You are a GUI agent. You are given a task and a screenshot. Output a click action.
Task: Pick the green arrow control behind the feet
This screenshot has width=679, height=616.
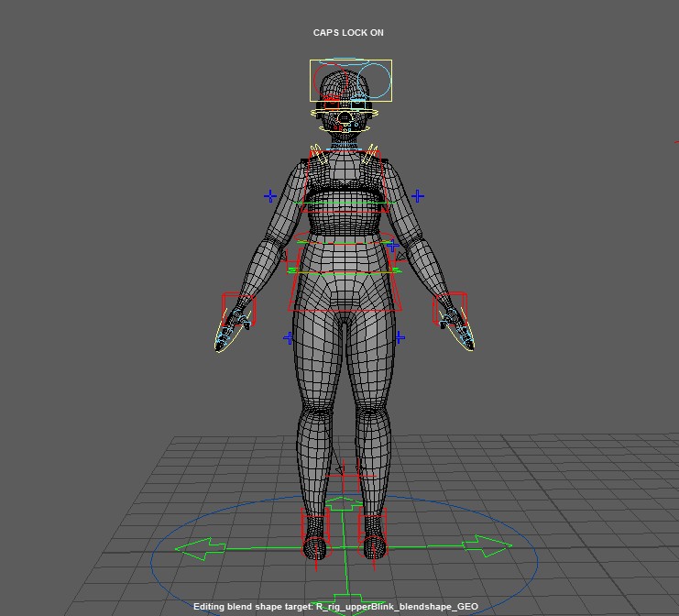[344, 502]
